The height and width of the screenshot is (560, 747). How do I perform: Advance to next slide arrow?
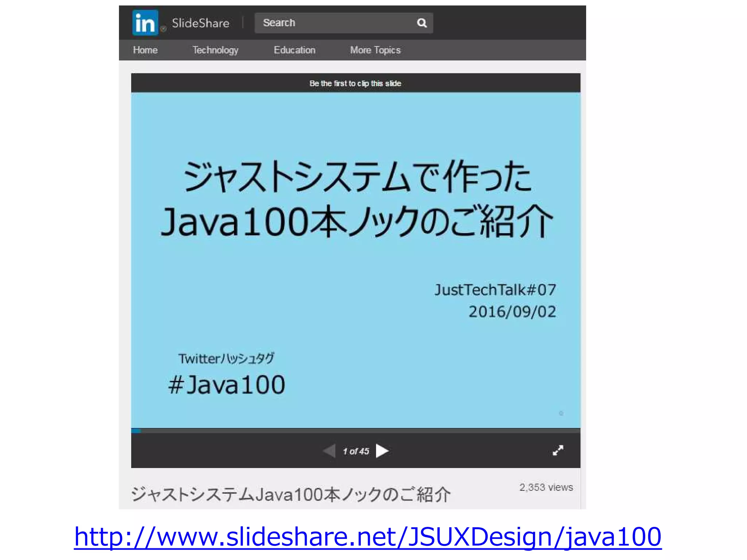tap(382, 451)
